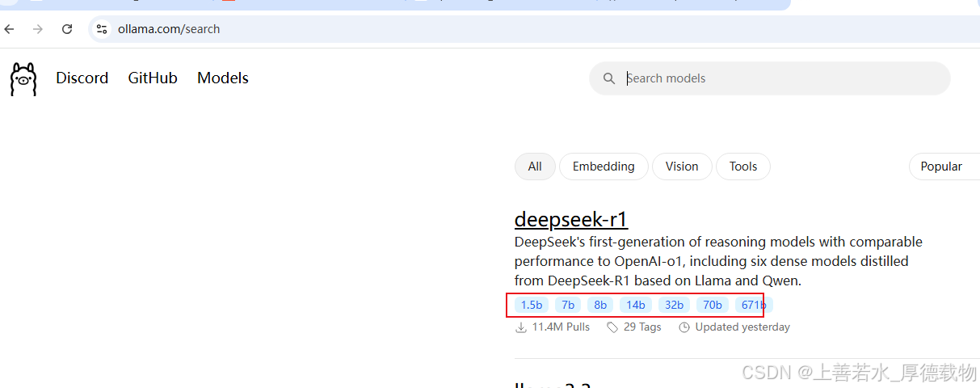
Task: Open the Discord link in header
Action: click(82, 78)
